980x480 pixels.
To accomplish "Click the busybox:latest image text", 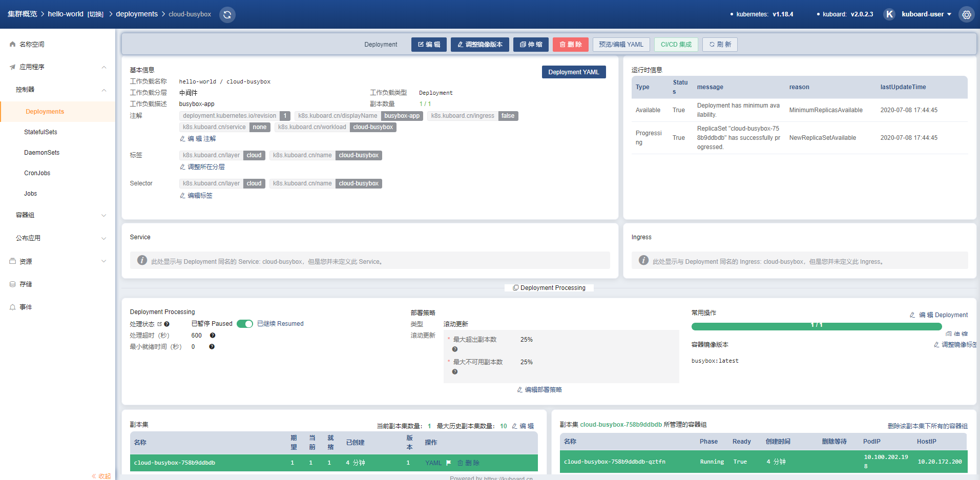I will [715, 361].
